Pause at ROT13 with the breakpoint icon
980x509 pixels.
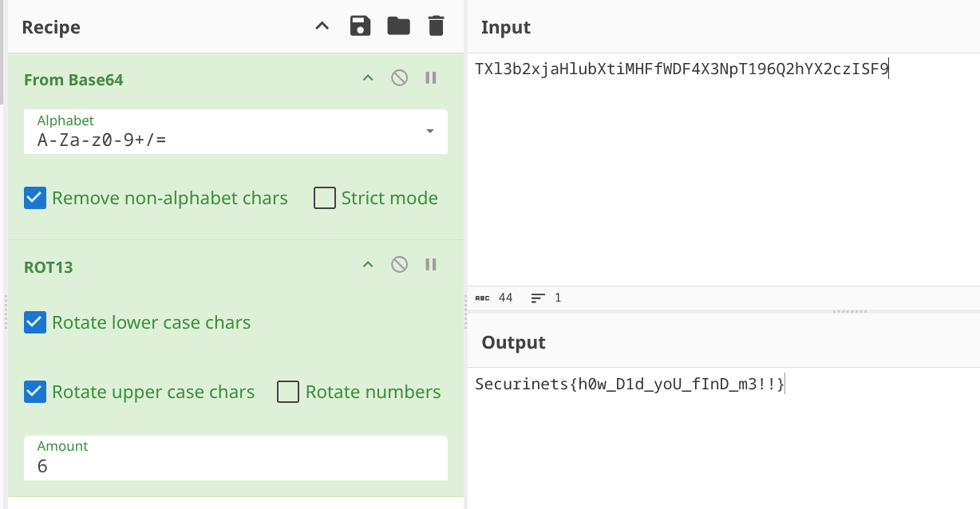[431, 265]
